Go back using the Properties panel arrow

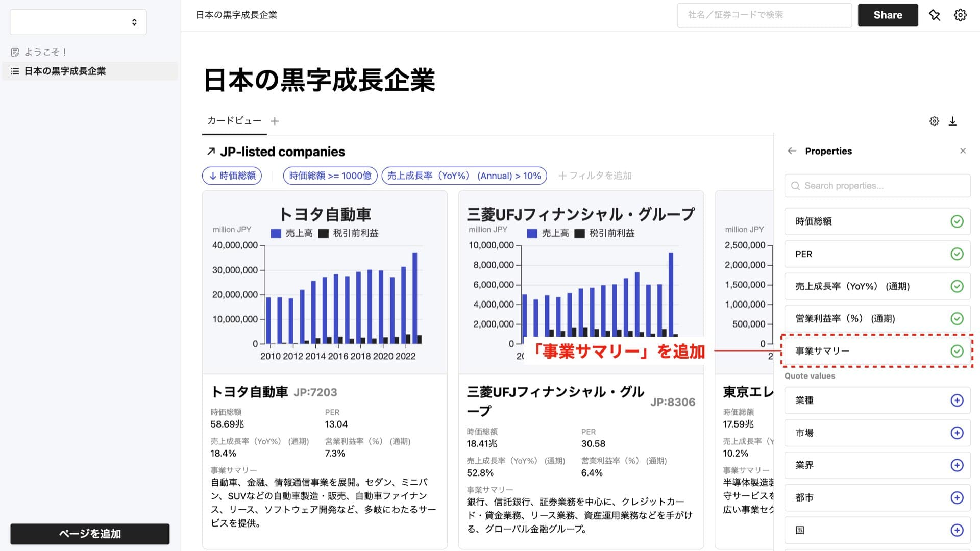[x=792, y=151]
